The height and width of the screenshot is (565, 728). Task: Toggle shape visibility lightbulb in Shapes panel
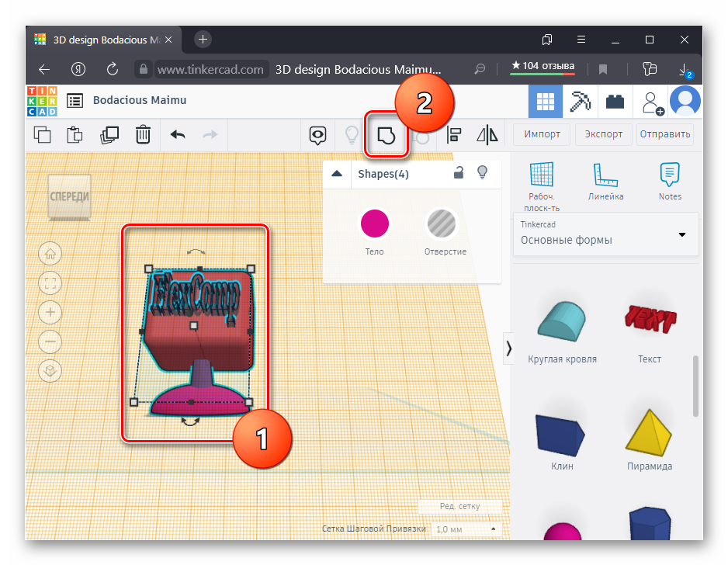482,173
